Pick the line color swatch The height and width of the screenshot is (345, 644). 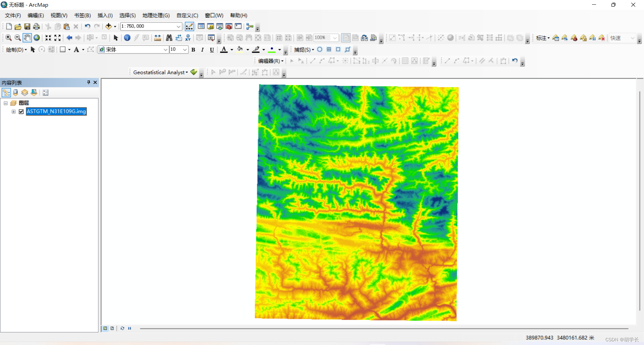coord(256,50)
